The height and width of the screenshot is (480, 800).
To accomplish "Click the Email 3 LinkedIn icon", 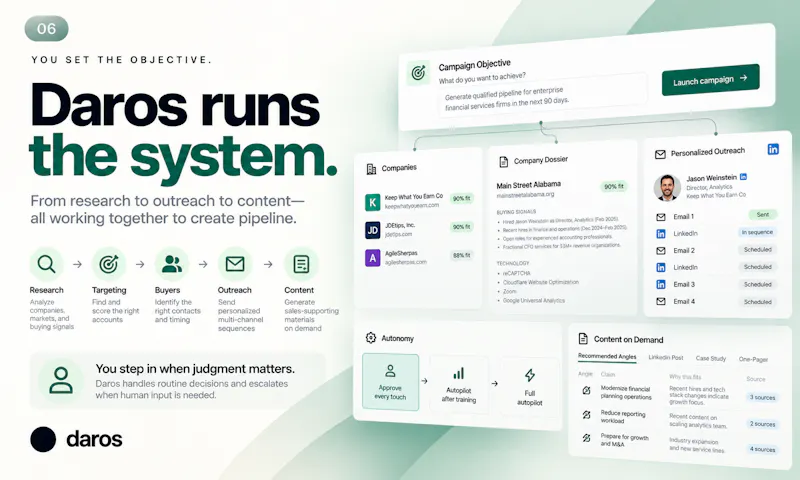I will coord(661,284).
